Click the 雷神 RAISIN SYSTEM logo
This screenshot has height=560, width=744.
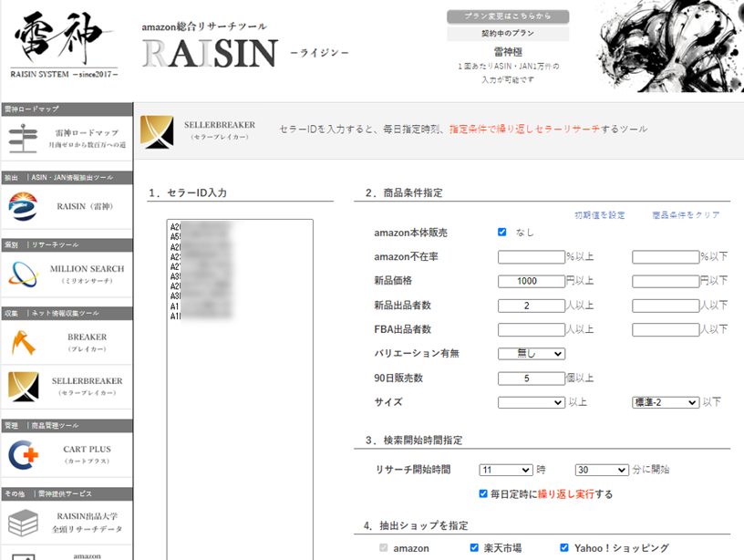click(x=64, y=46)
